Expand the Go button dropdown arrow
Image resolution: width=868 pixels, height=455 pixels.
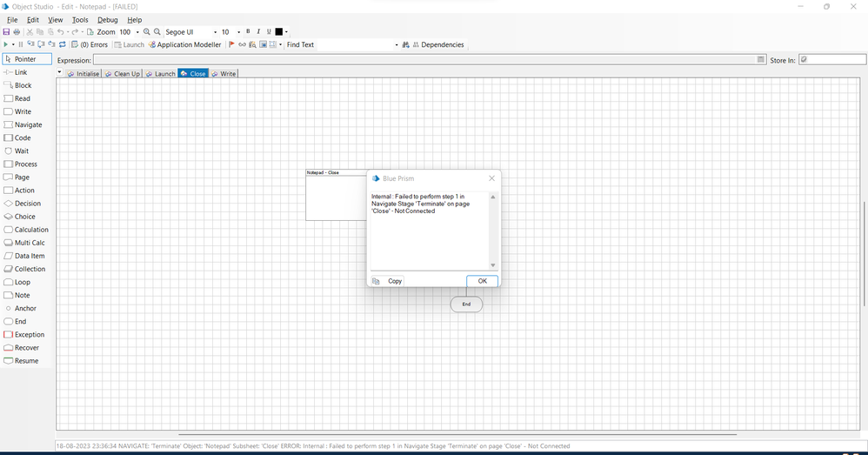point(13,45)
